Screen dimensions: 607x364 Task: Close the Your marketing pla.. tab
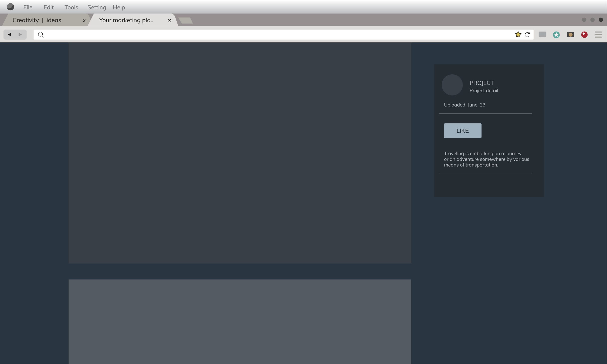click(x=170, y=21)
